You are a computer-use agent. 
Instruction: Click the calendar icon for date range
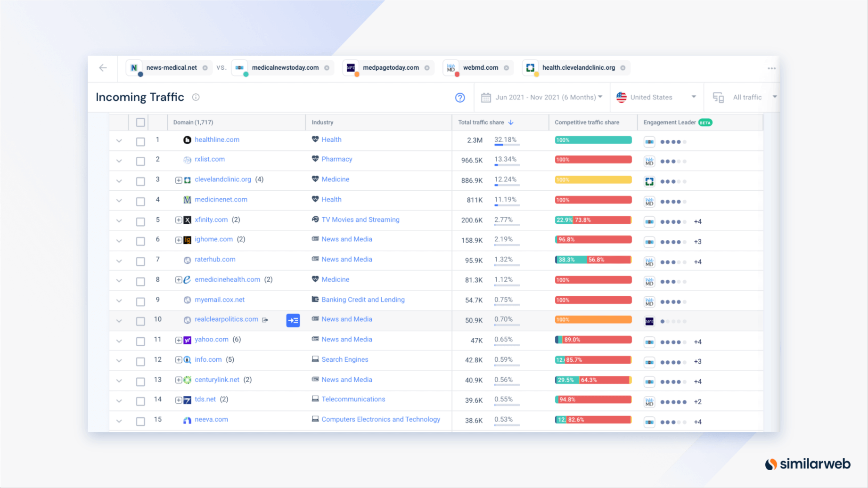click(x=486, y=98)
